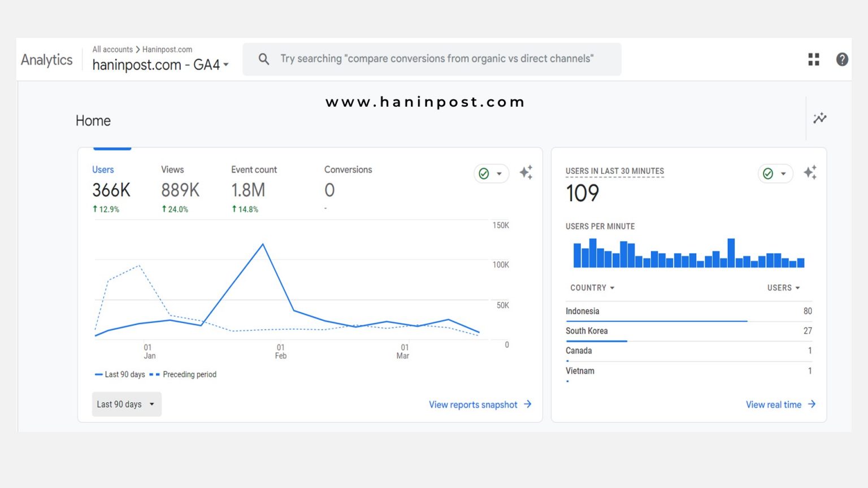Open the Insights trend icon beside Home
This screenshot has width=868, height=488.
tap(819, 118)
